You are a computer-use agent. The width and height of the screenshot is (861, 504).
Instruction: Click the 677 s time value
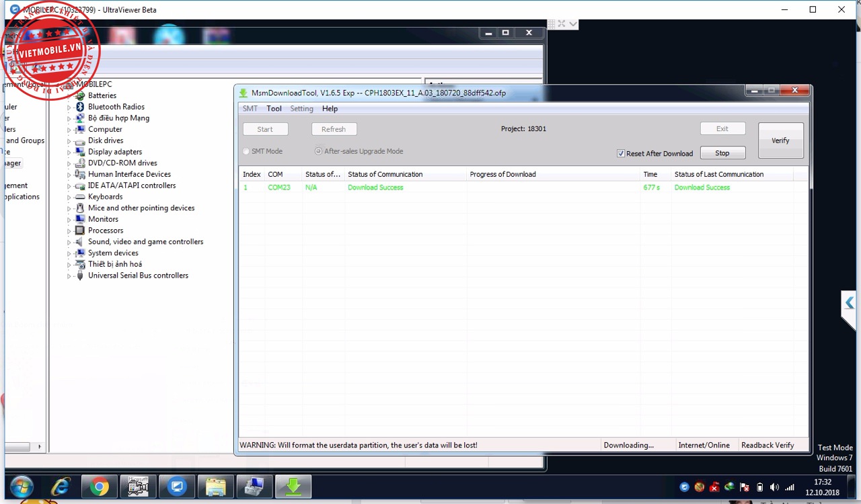pyautogui.click(x=651, y=187)
